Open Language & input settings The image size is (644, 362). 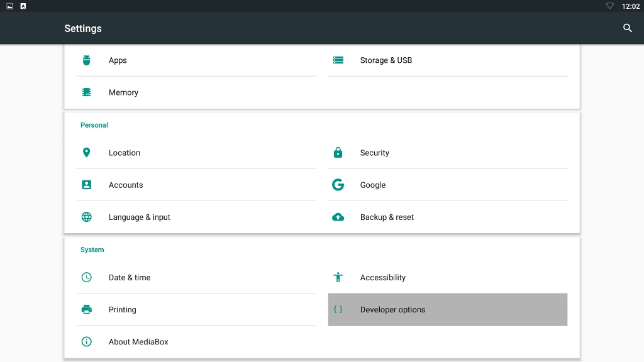point(140,217)
